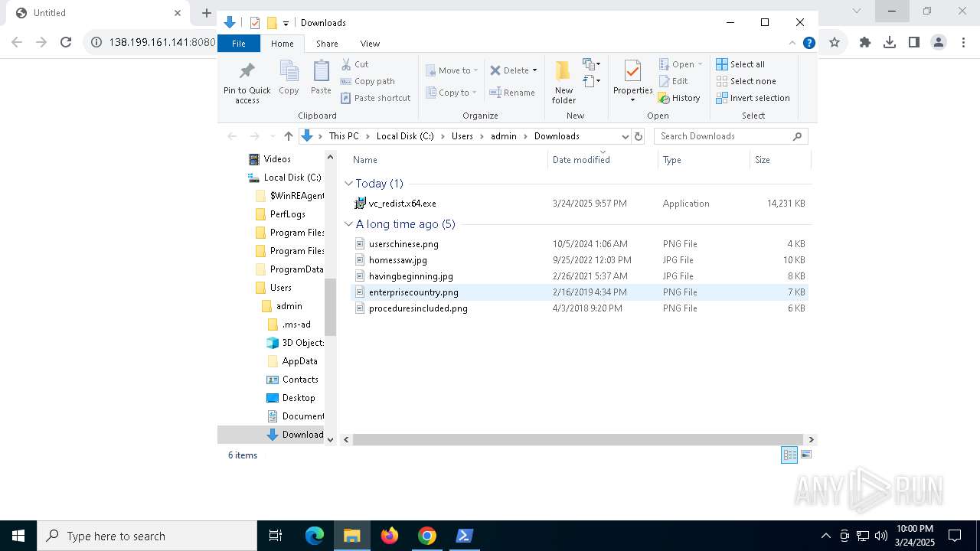This screenshot has height=551, width=980.
Task: Switch to large thumbnails view icon
Action: [x=805, y=455]
